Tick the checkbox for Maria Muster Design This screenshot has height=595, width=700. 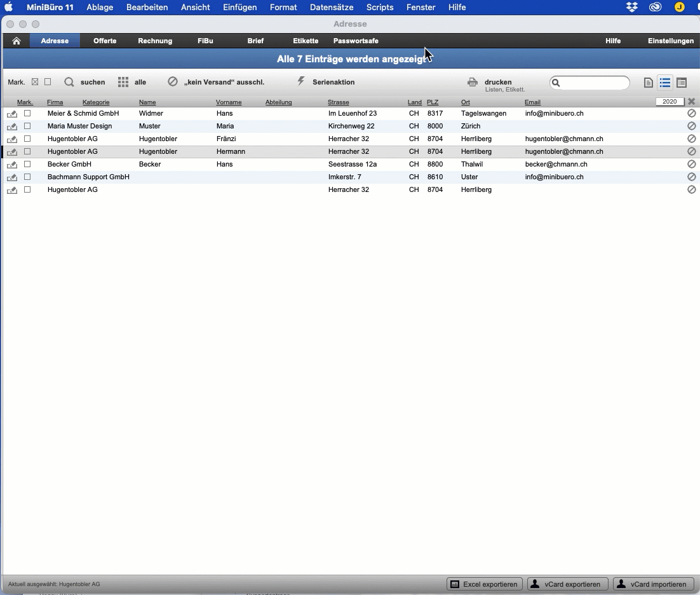[x=27, y=126]
